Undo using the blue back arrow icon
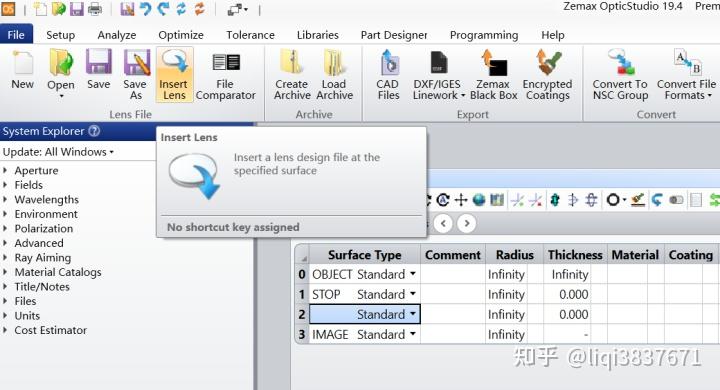The height and width of the screenshot is (390, 720). [x=145, y=9]
